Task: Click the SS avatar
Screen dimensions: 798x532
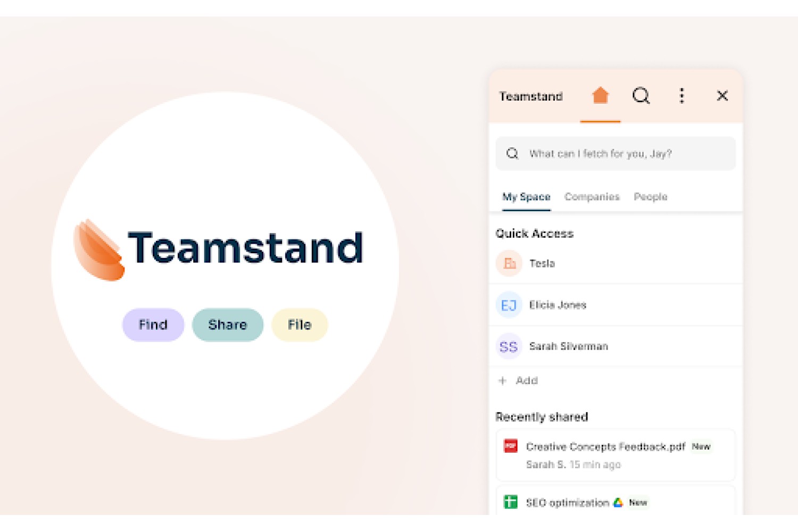Action: point(509,346)
